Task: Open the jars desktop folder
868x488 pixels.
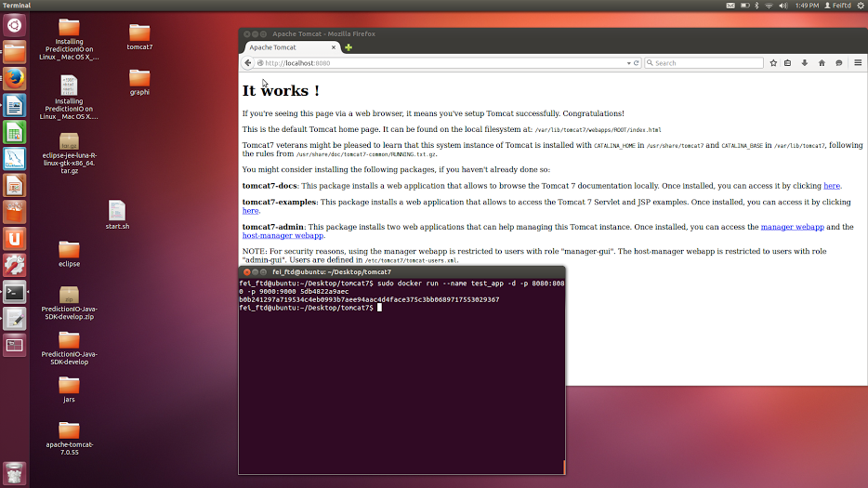Action: click(x=69, y=389)
